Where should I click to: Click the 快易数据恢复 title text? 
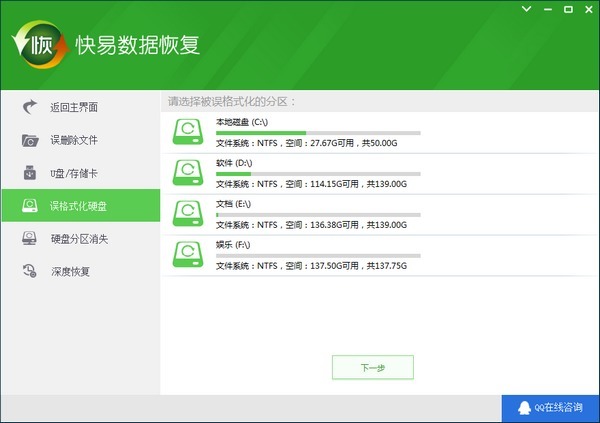137,45
